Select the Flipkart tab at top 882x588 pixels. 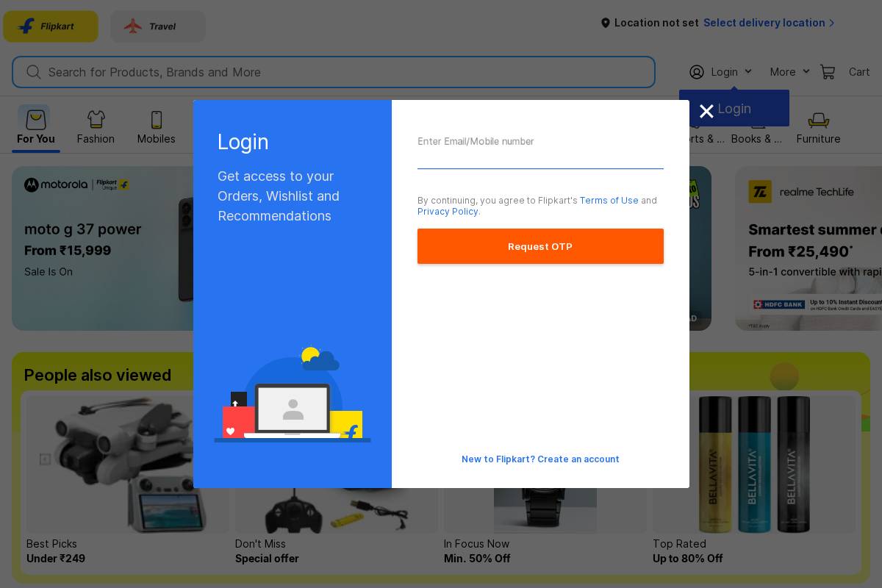(51, 26)
